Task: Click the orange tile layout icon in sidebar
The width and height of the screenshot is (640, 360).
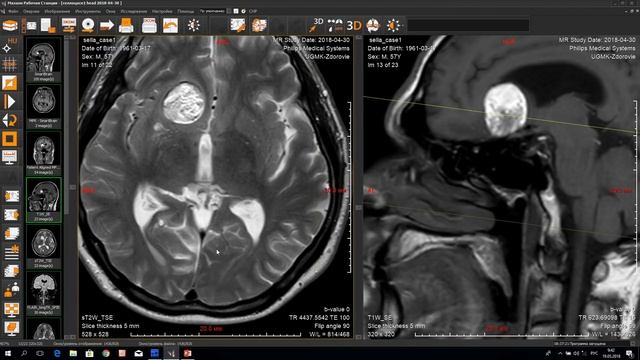Action: coord(11,309)
